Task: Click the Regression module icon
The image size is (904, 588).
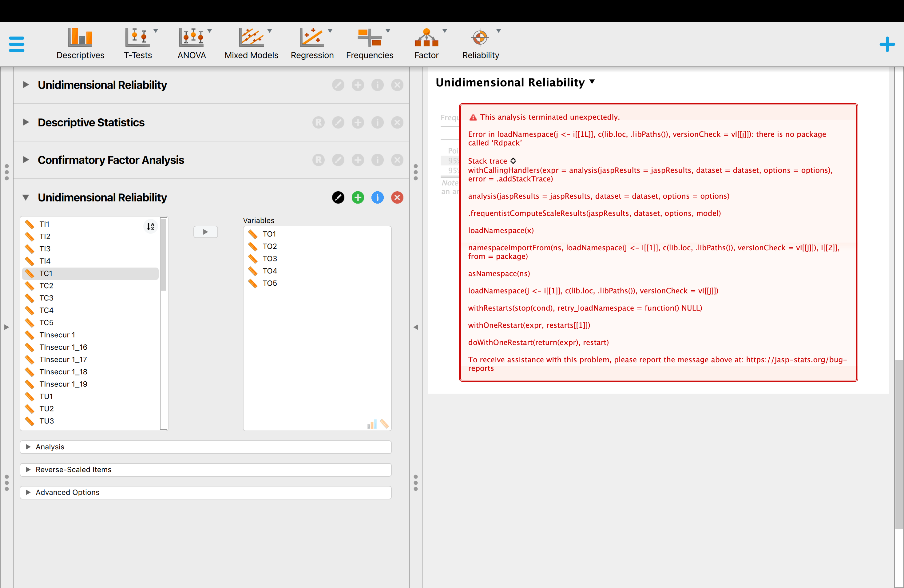Action: click(x=312, y=38)
